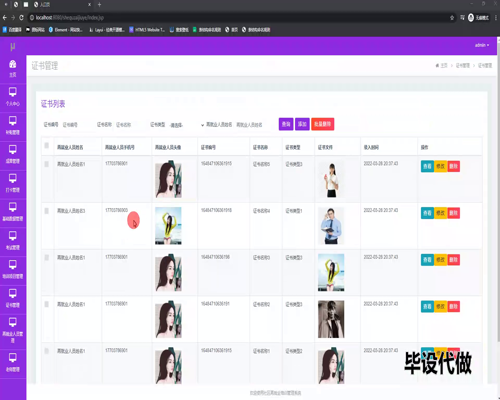Open 考试管理 in the left sidebar

[x=13, y=240]
